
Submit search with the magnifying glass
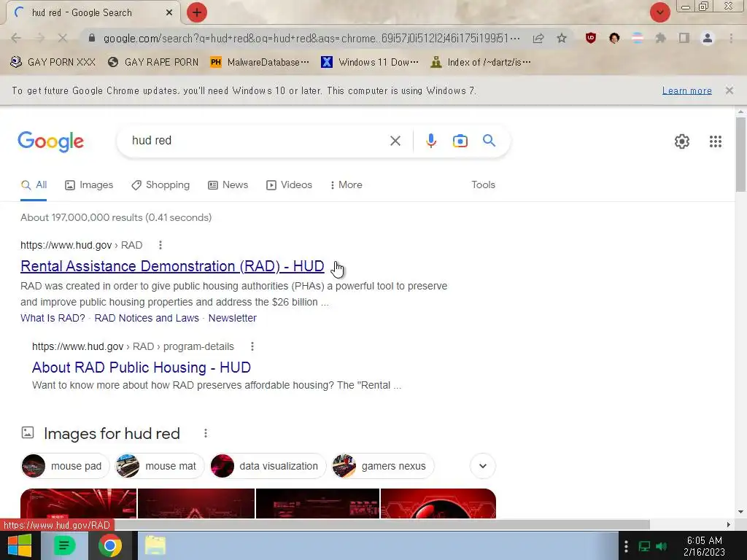coord(489,141)
